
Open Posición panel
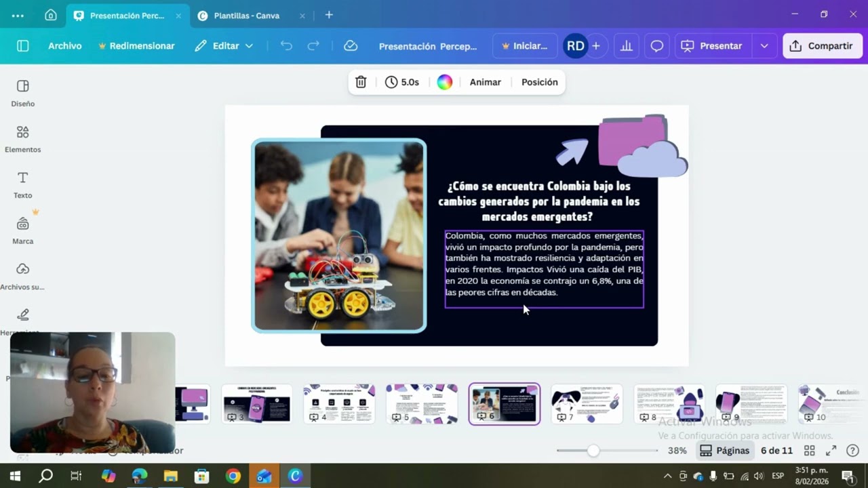[540, 82]
